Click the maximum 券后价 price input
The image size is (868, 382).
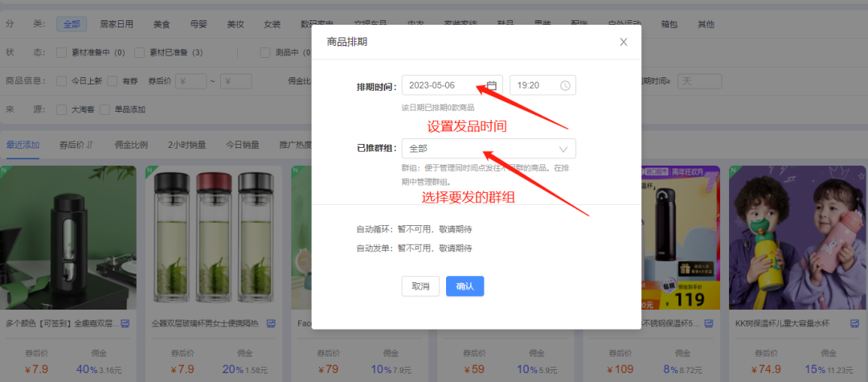coord(235,81)
